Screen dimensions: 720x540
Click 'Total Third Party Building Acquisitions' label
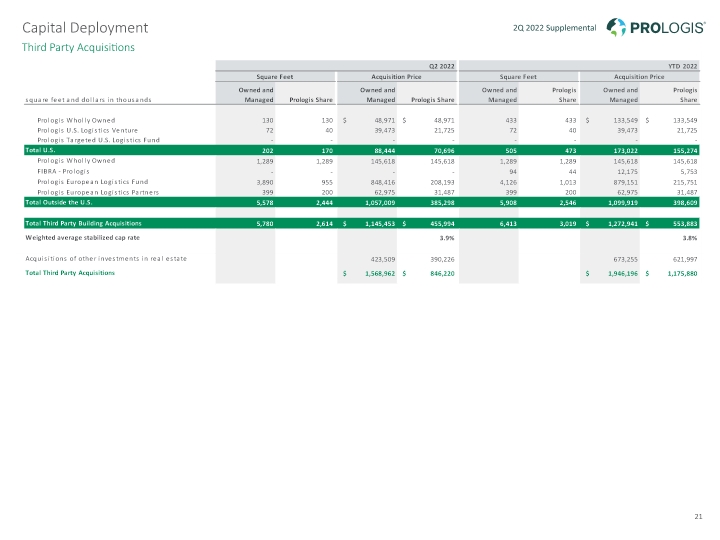click(x=83, y=223)
